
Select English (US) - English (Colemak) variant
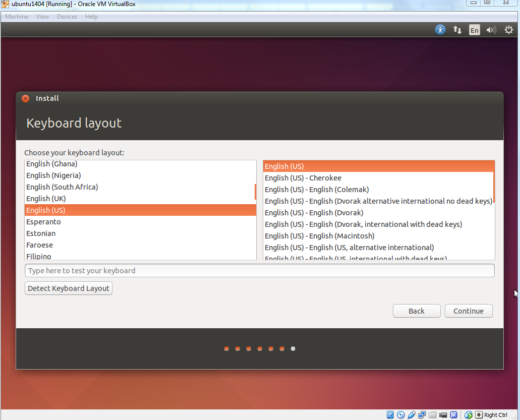pos(378,190)
